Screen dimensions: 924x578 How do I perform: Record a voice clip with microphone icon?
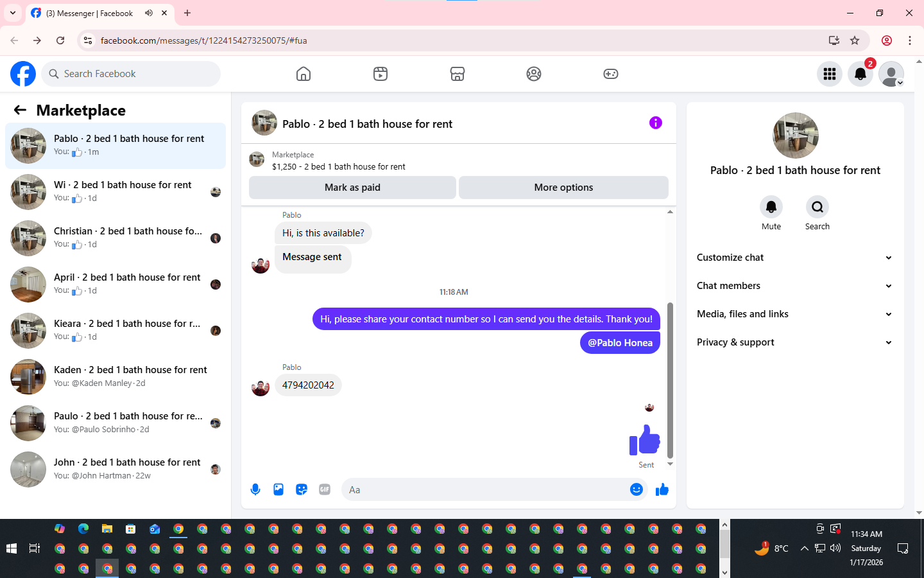pos(255,489)
